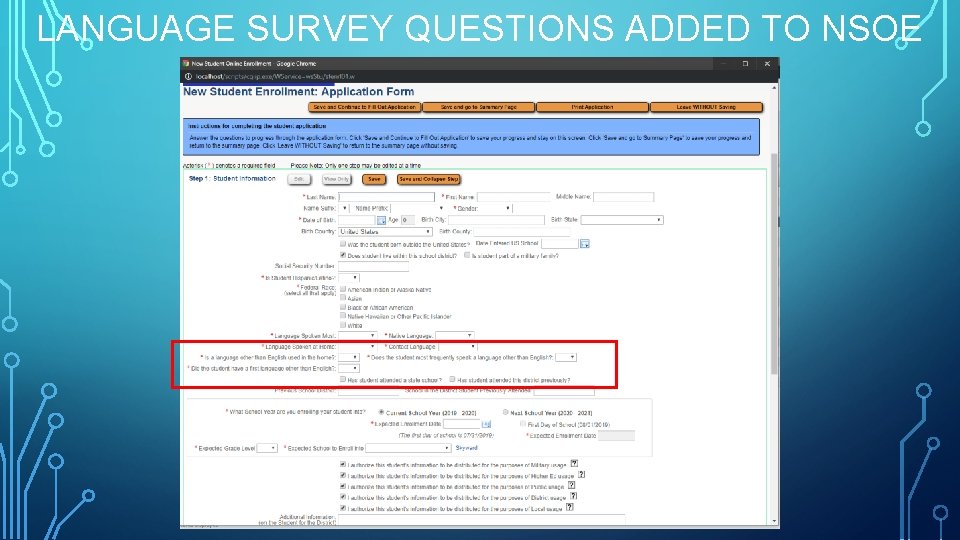Open the Gender dropdown

[496, 209]
